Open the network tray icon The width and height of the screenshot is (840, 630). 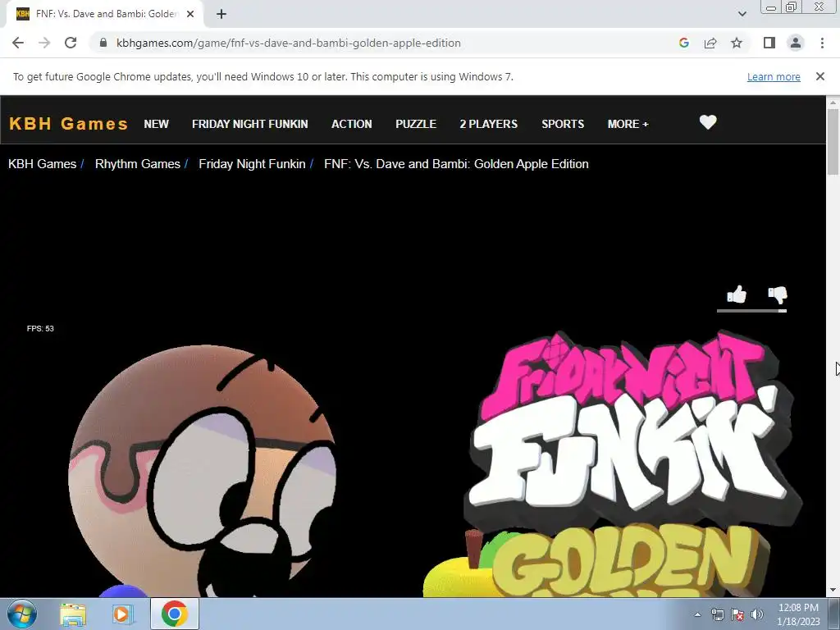click(x=717, y=614)
